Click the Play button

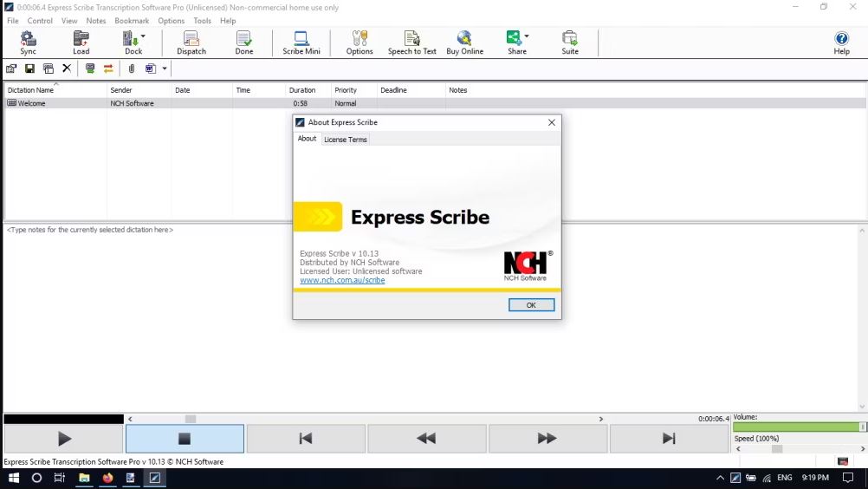click(x=63, y=439)
